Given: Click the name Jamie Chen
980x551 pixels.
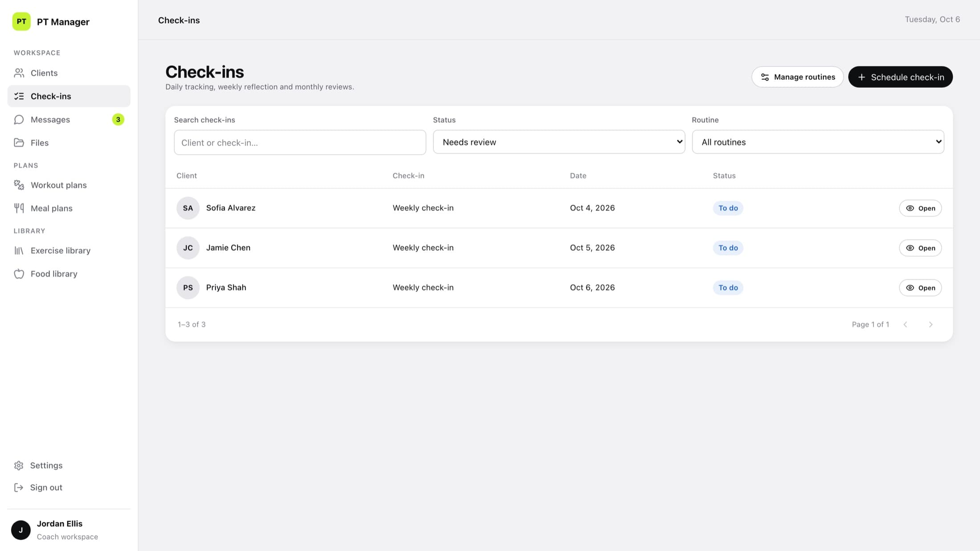Looking at the screenshot, I should [228, 248].
